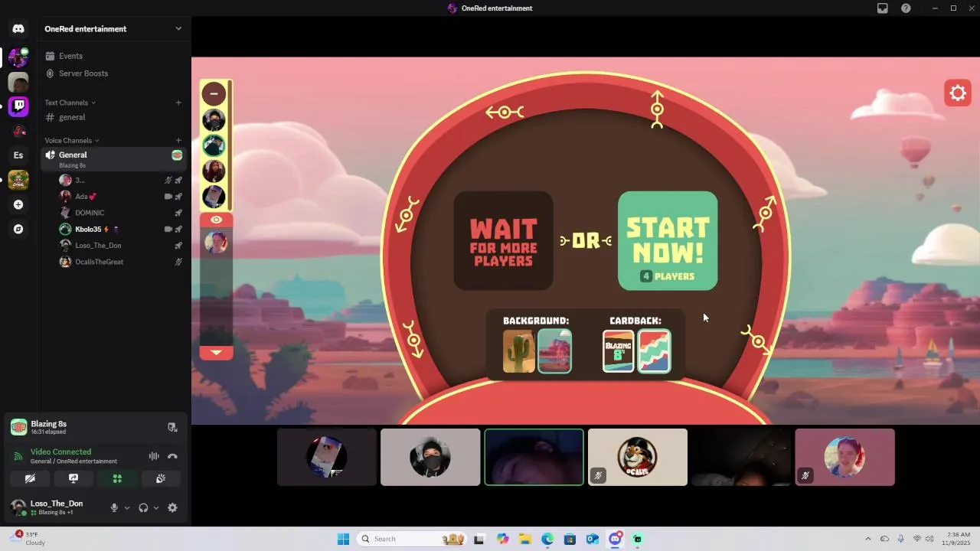Viewport: 980px width, 551px height.
Task: Click Video Connected status text
Action: (60, 452)
